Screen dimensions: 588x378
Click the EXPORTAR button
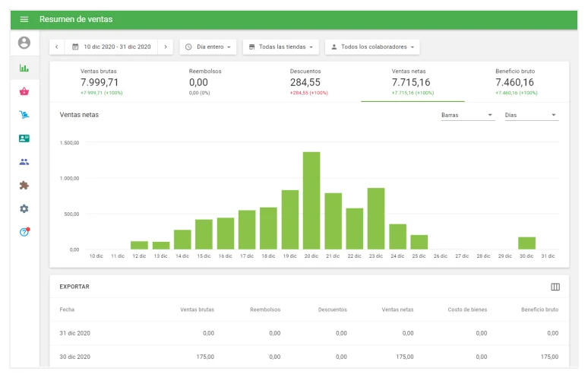74,287
